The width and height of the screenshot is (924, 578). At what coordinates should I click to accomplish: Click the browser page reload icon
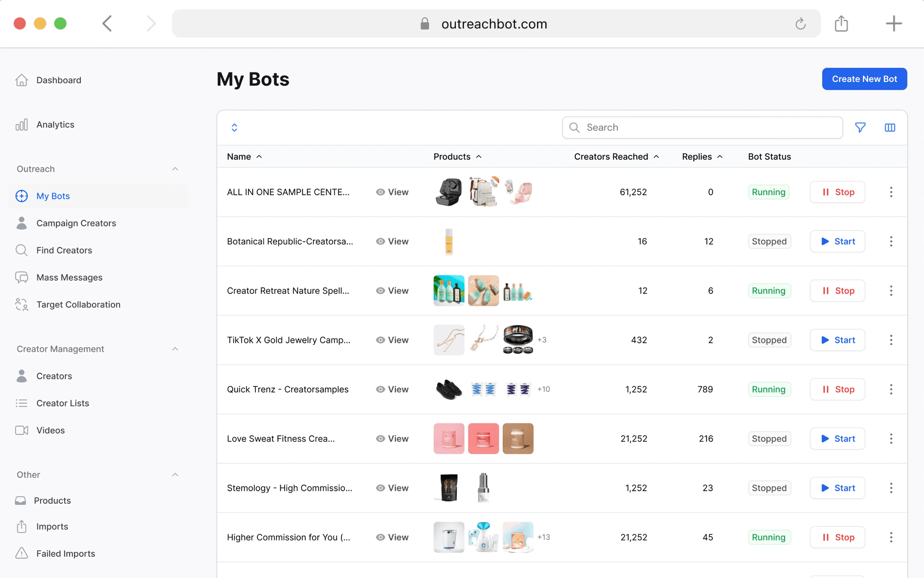800,24
